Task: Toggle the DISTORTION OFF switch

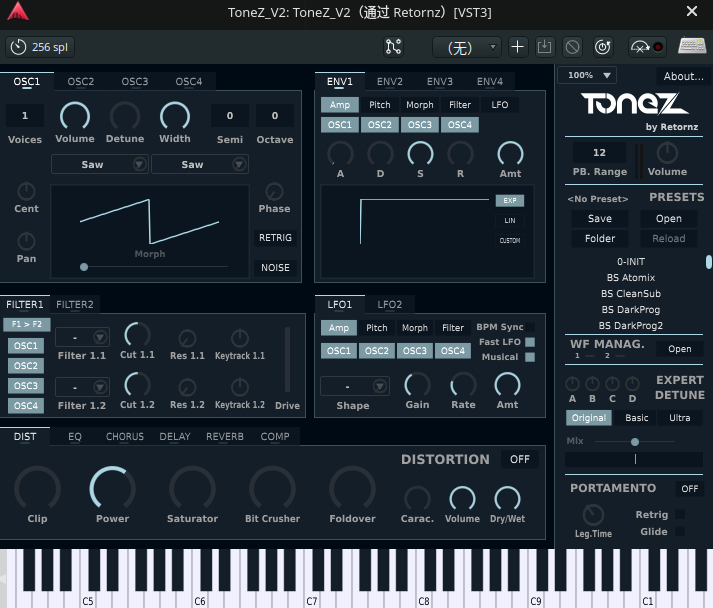Action: pos(520,459)
